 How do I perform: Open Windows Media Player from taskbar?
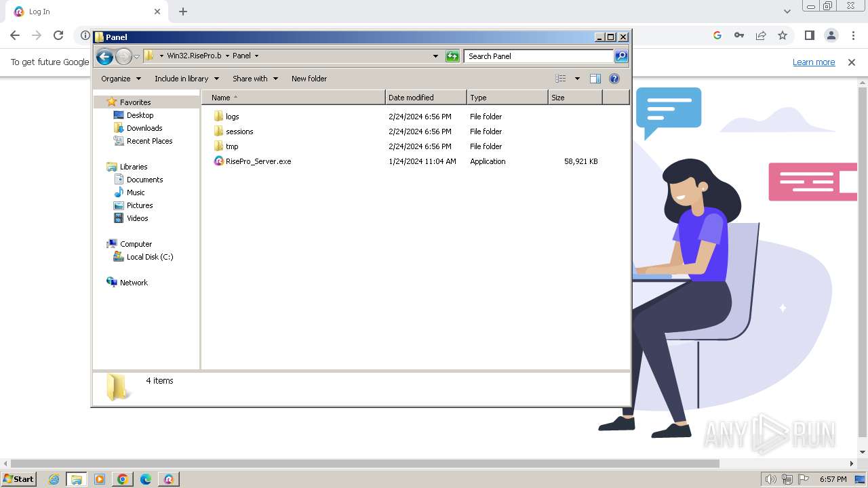pyautogui.click(x=100, y=479)
